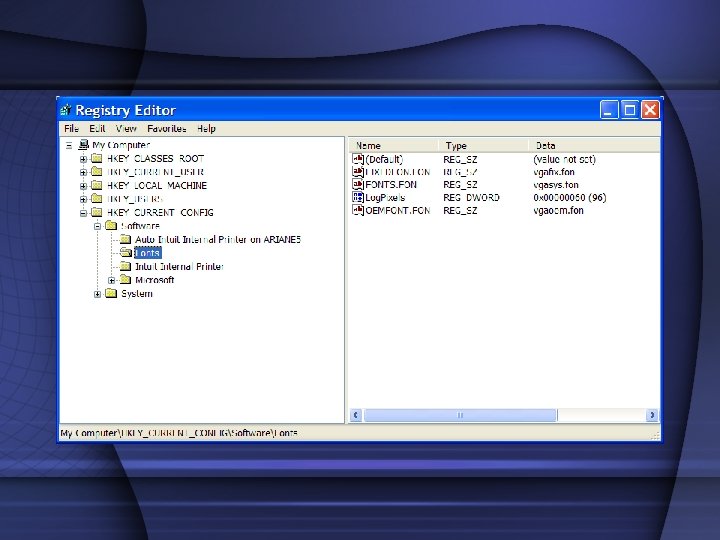Click the vgasys.fon data cell
Screen dimensions: 720x540
(556, 185)
